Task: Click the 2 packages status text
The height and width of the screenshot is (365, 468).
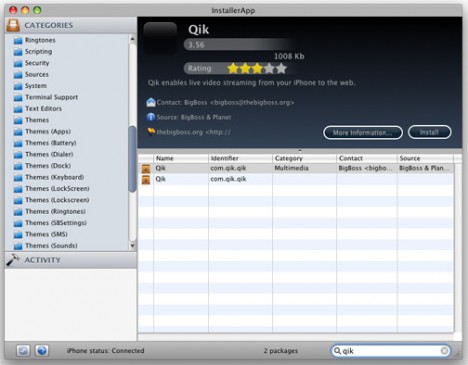Action: pos(281,351)
